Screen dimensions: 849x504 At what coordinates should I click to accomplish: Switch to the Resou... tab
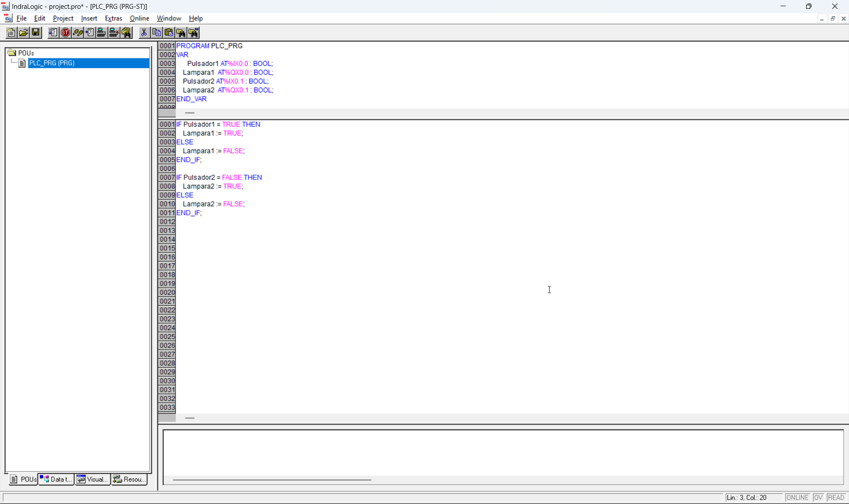click(129, 479)
